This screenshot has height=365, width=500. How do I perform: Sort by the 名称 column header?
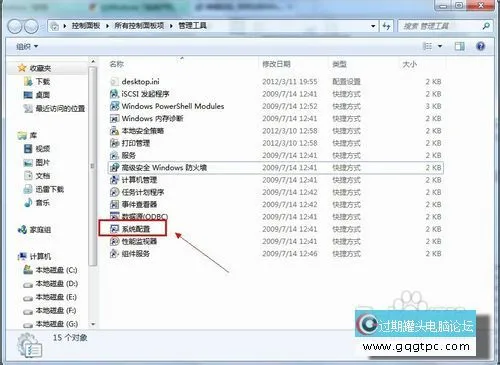coord(117,64)
